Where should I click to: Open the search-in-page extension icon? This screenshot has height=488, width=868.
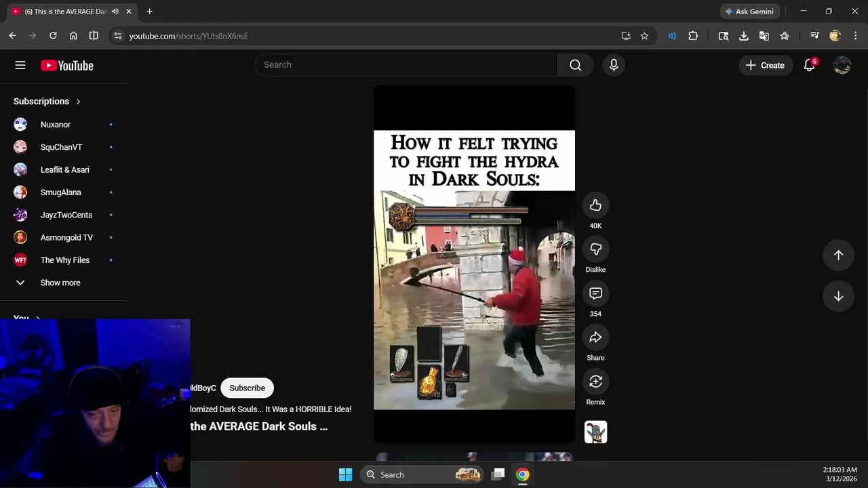[724, 36]
